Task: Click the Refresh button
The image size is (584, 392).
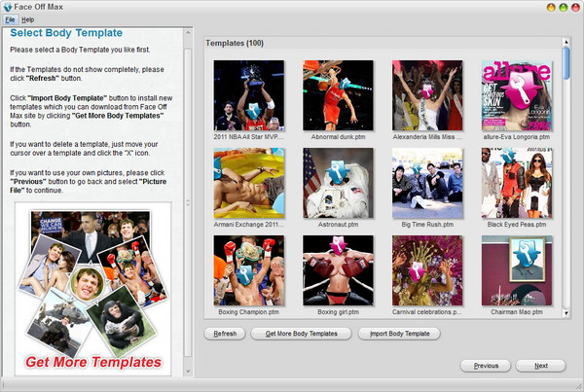Action: pos(225,334)
